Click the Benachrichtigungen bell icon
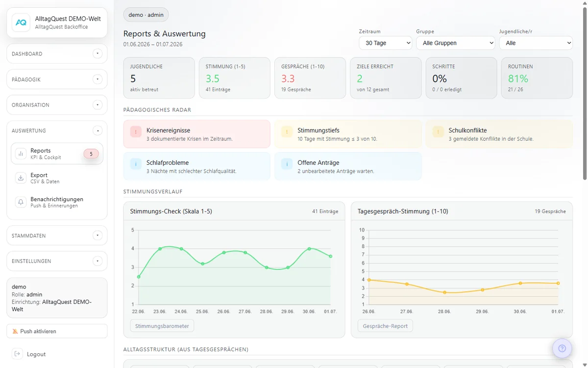Viewport: 588px width, 368px height. point(21,202)
